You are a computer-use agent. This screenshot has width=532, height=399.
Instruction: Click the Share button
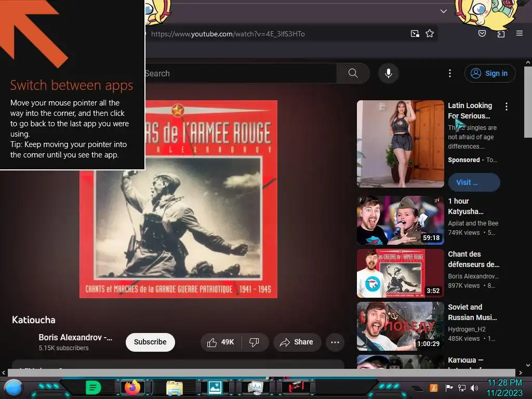(296, 342)
